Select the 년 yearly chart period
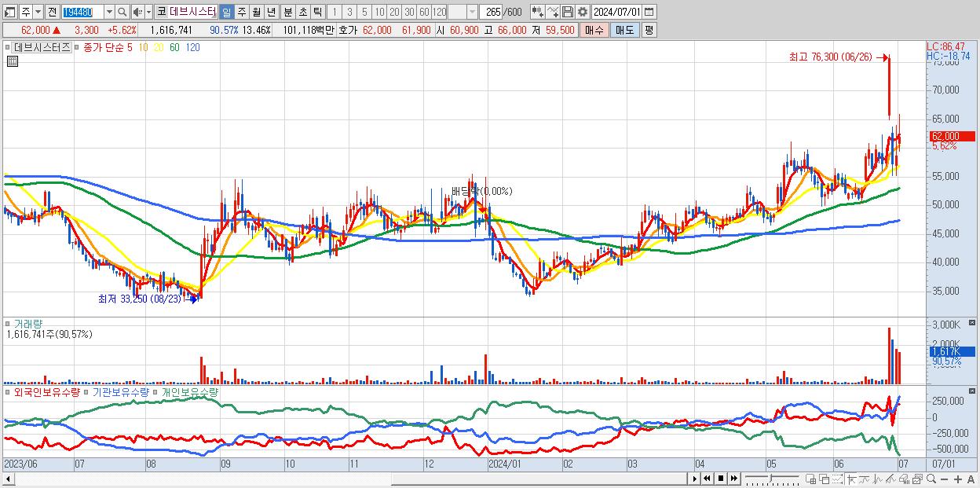The width and height of the screenshot is (980, 488). [x=271, y=12]
